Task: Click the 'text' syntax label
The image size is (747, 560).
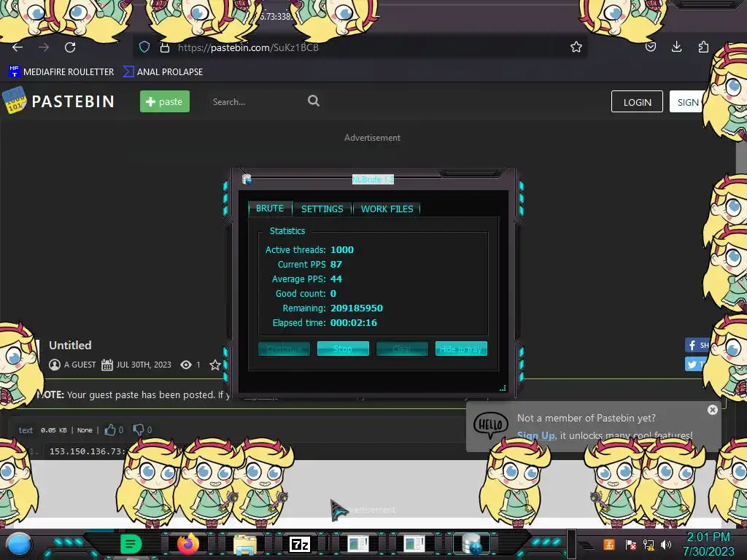Action: click(26, 430)
